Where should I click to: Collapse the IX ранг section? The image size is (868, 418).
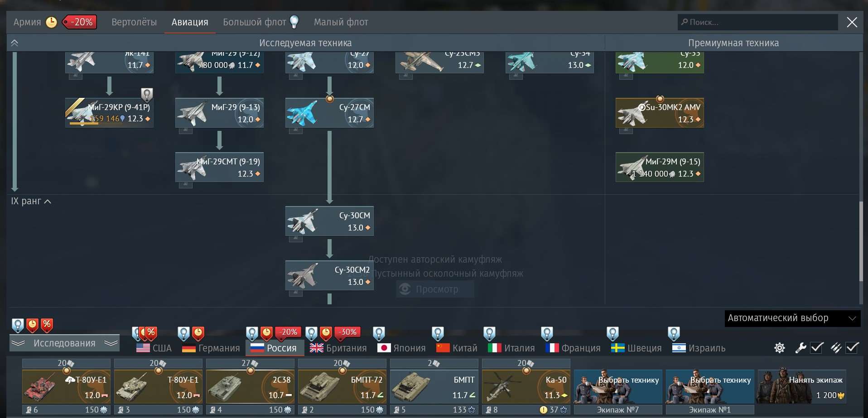coord(31,201)
